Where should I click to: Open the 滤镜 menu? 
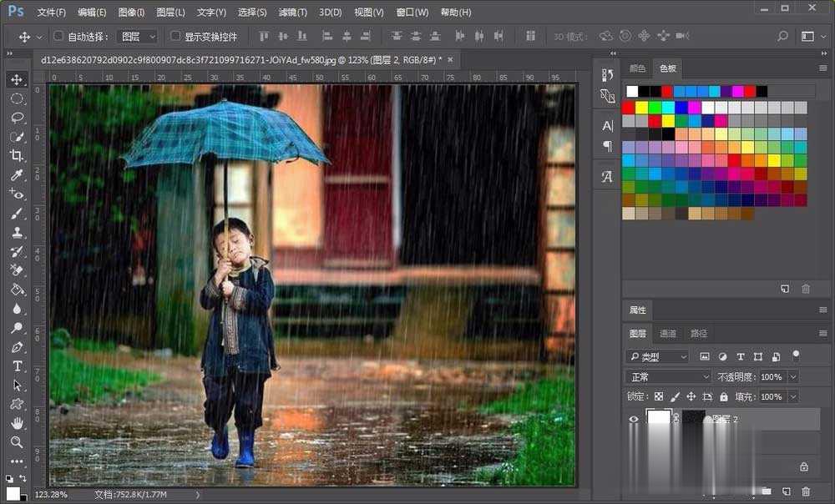(290, 12)
